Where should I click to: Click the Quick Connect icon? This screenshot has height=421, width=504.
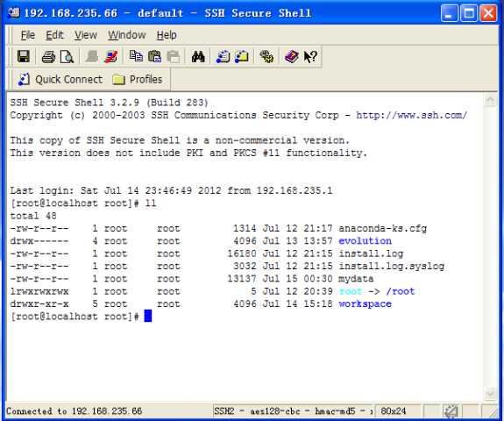point(25,79)
